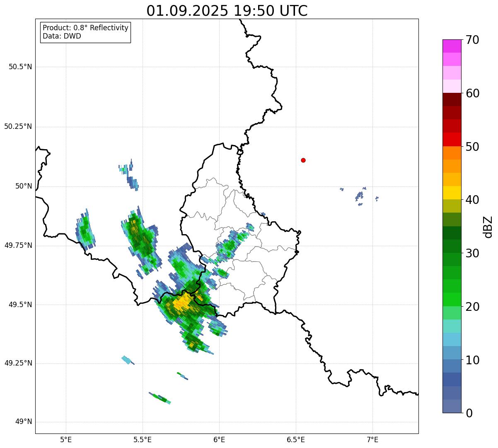Click the 50.5°N latitude label
Screen dimensions: 498x448
(20, 67)
